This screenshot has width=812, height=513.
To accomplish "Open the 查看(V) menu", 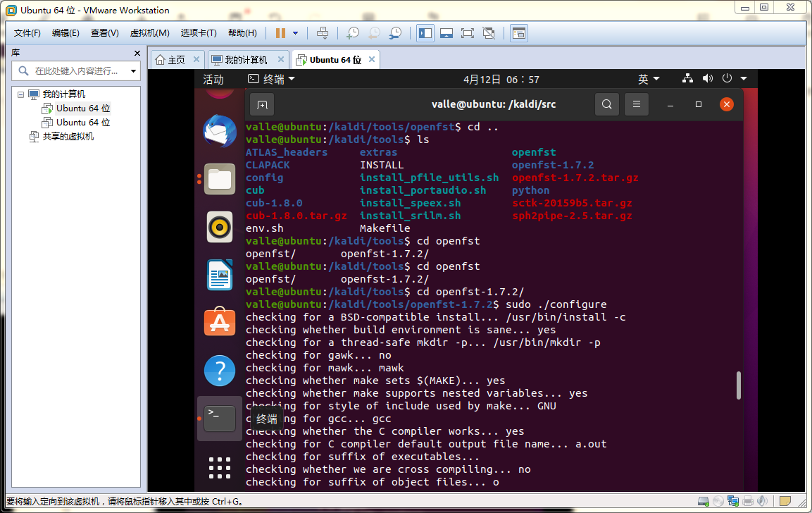I will [x=105, y=33].
